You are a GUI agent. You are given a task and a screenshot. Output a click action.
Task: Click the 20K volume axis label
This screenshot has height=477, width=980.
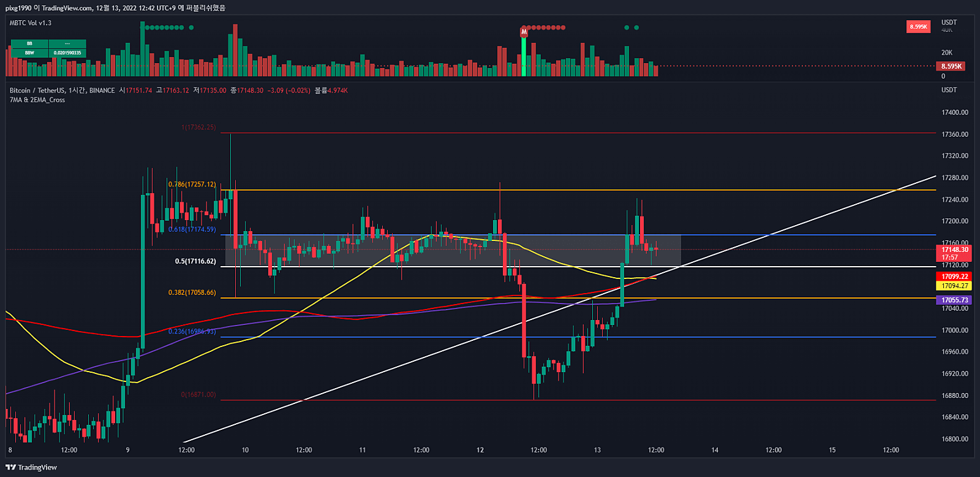point(947,53)
